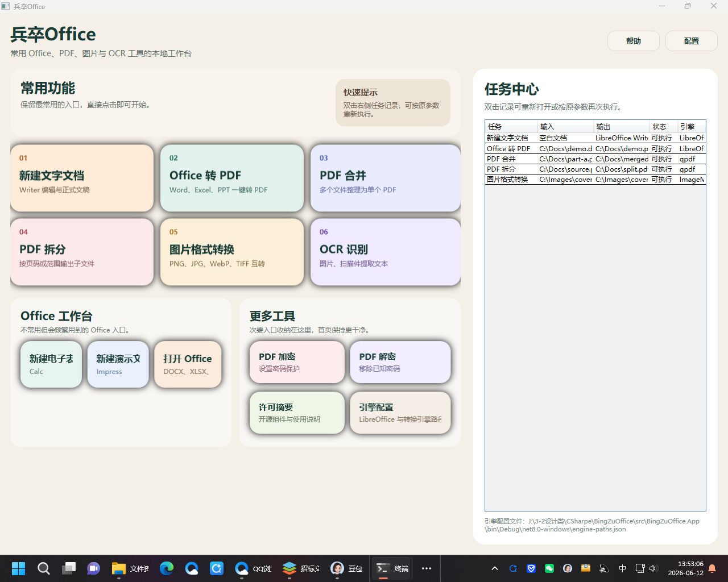Click the 帮助 button
The height and width of the screenshot is (582, 728).
pos(634,41)
